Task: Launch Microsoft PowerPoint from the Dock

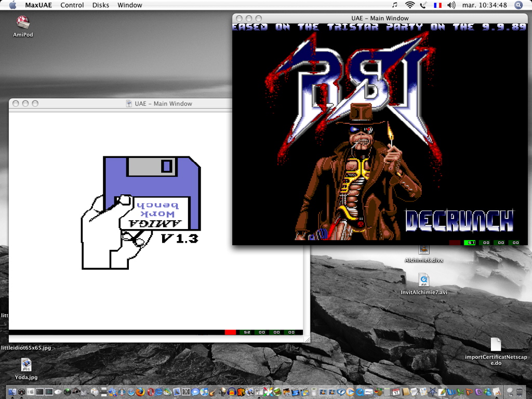Action: [469, 392]
